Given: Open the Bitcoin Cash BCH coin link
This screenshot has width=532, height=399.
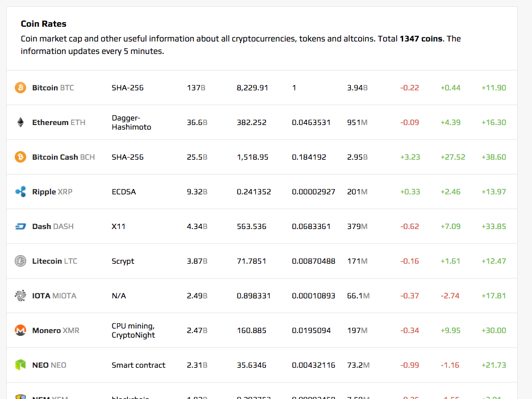Looking at the screenshot, I should pos(64,157).
